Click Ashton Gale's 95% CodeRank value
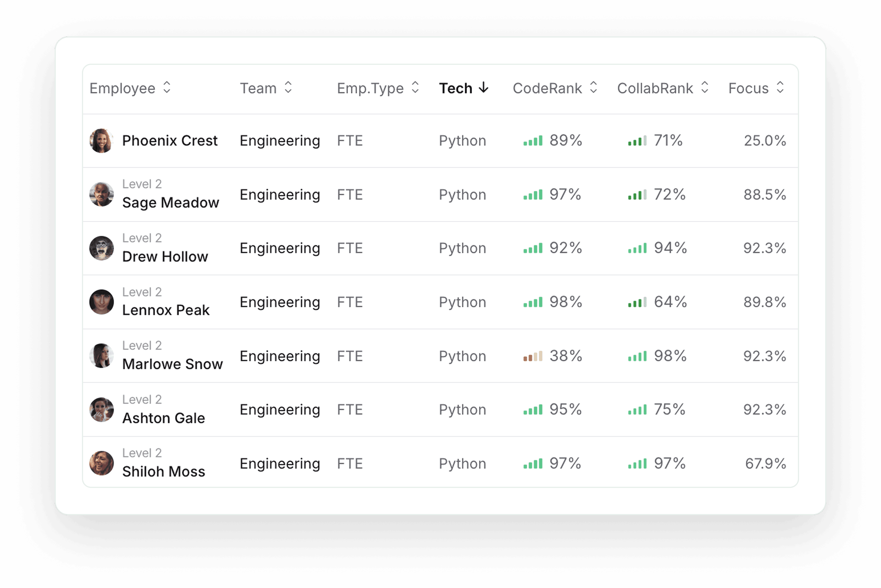 [565, 409]
